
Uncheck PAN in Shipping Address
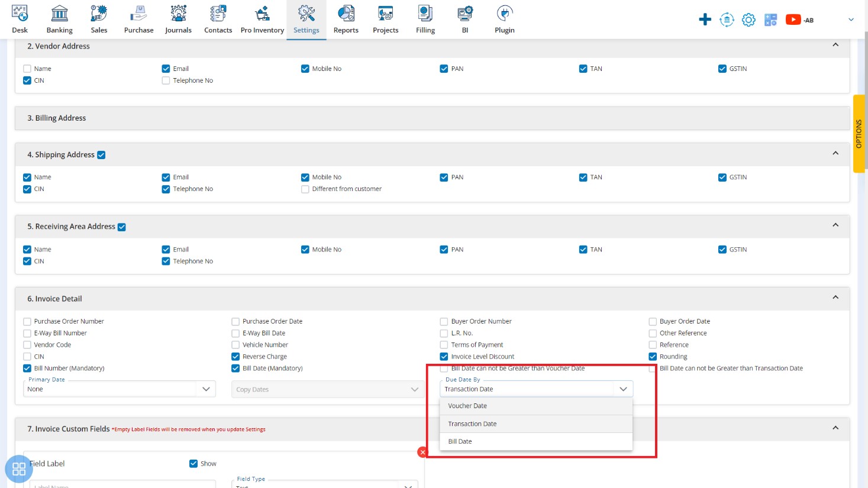pyautogui.click(x=444, y=177)
